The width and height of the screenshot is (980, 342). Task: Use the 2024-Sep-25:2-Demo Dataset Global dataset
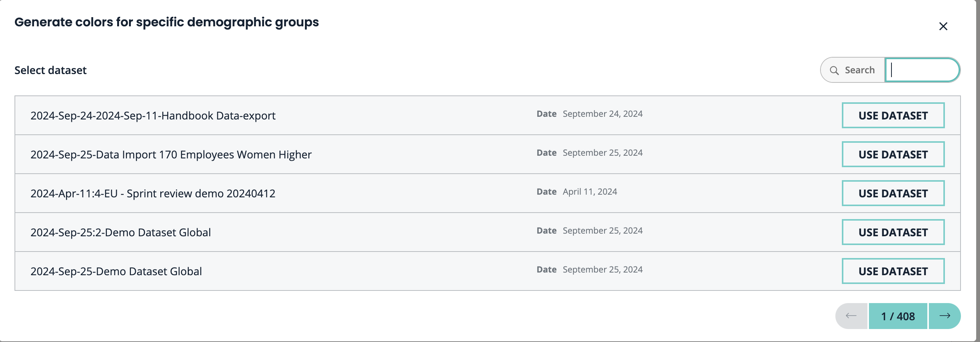(893, 232)
